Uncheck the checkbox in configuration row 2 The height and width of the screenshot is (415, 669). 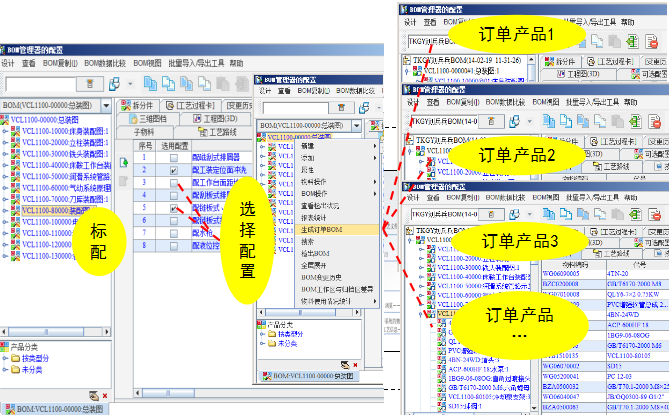[174, 171]
